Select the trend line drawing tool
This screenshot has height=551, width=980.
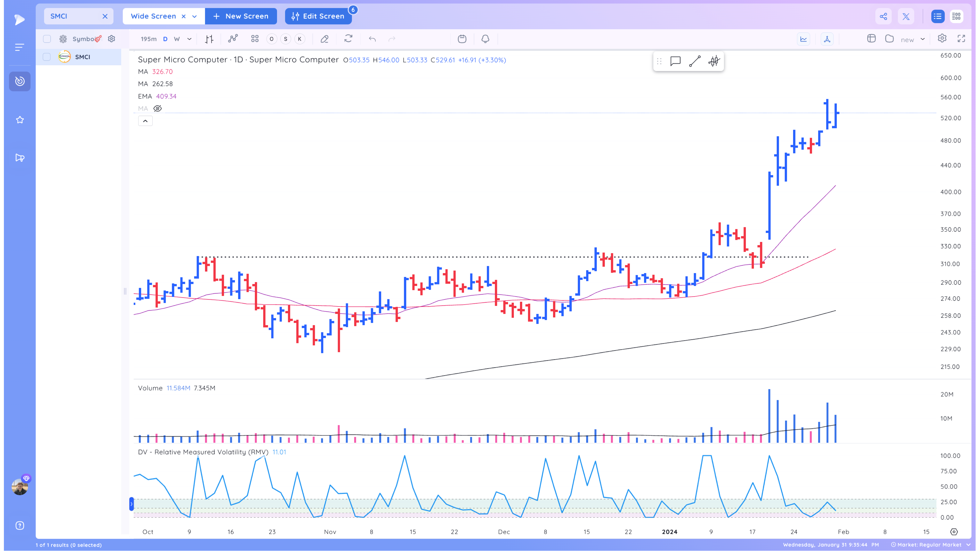click(695, 61)
